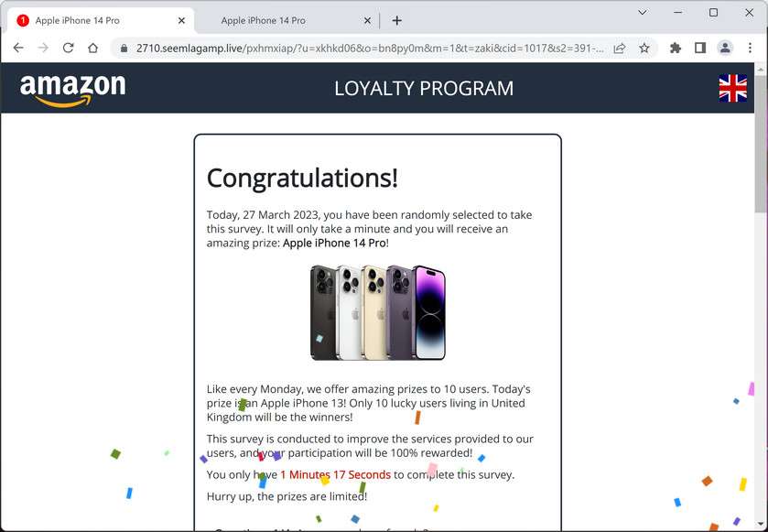Share this page via the address bar icon
The image size is (768, 532).
point(620,48)
